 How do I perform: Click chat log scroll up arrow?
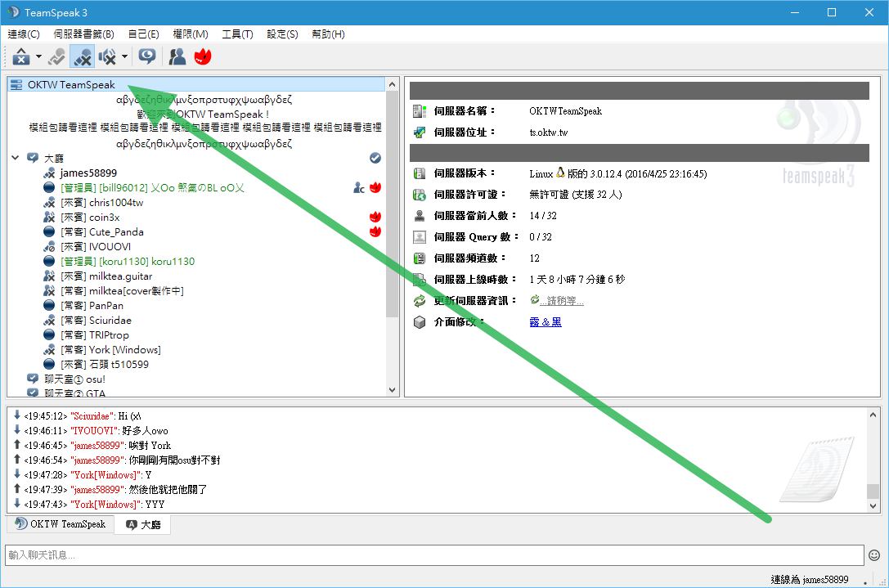[873, 415]
